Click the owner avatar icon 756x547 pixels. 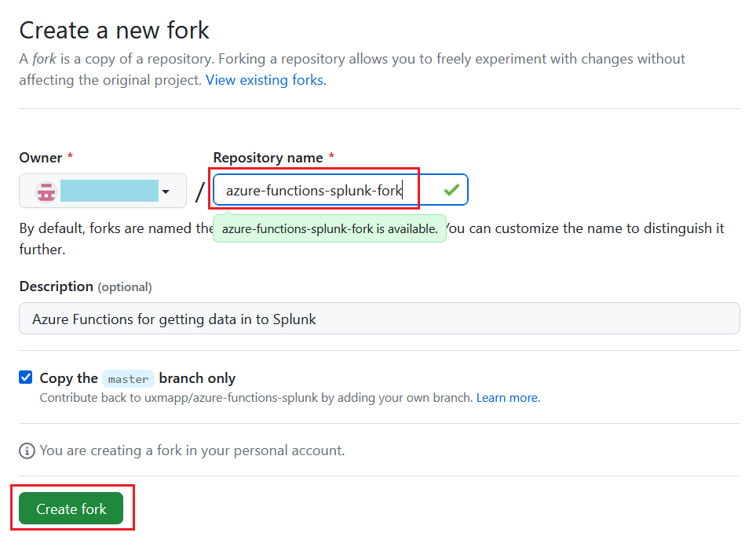(x=46, y=191)
